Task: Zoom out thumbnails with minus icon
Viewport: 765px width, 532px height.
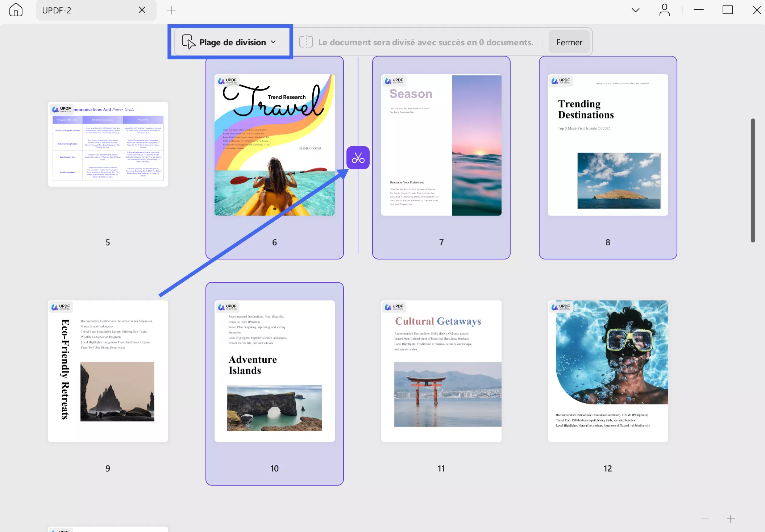Action: click(x=704, y=519)
